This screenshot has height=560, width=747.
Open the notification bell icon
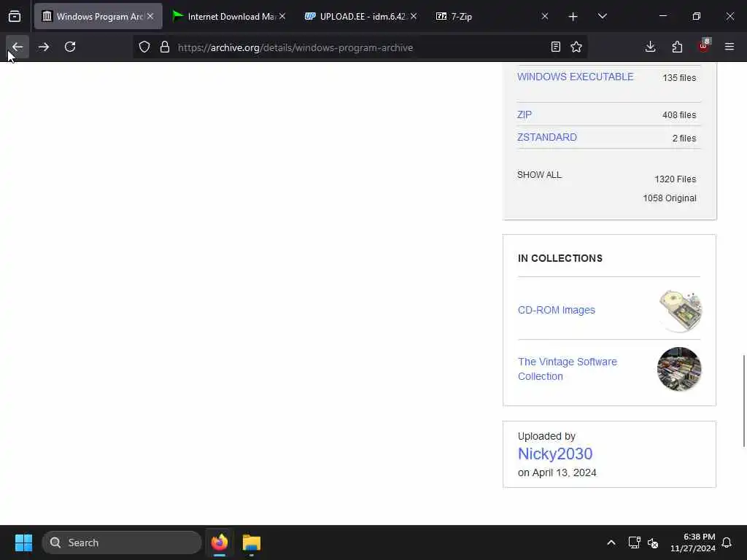(x=727, y=542)
